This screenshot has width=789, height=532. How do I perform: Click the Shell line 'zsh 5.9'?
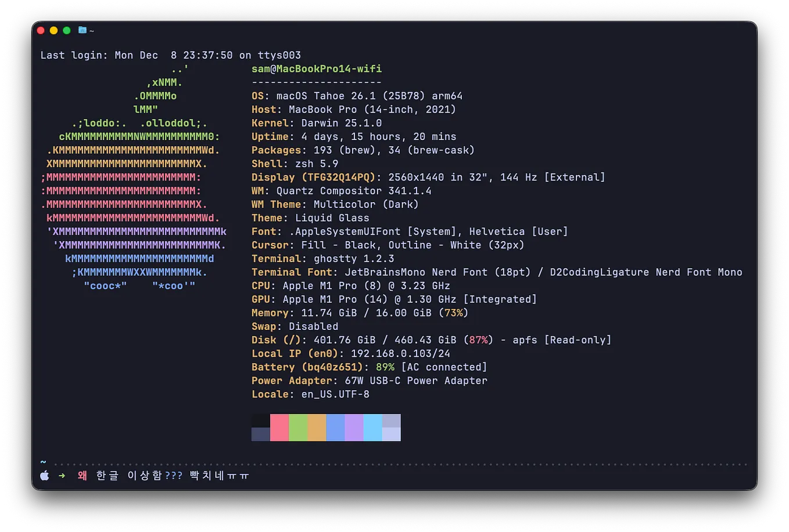[x=295, y=164]
